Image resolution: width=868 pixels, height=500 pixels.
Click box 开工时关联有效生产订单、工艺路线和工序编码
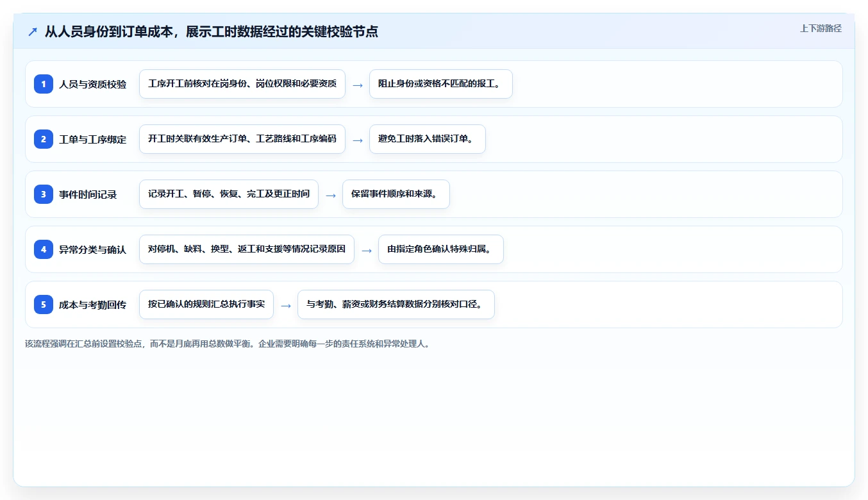242,139
